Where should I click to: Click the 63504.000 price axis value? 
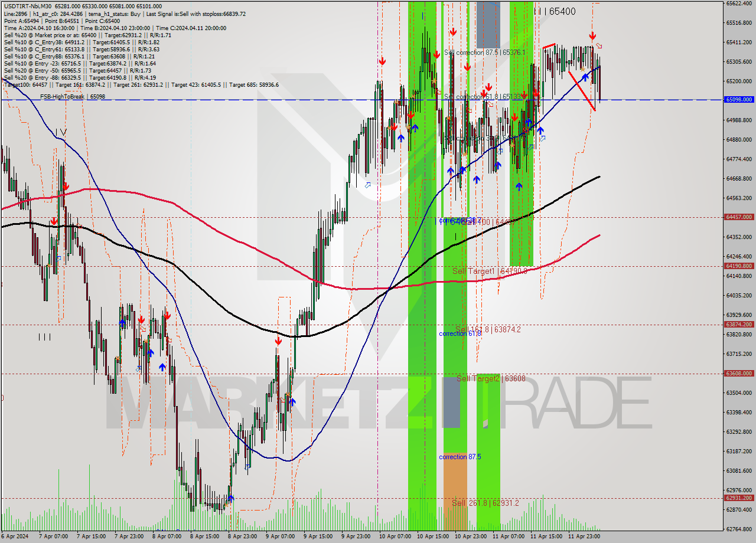click(x=739, y=392)
